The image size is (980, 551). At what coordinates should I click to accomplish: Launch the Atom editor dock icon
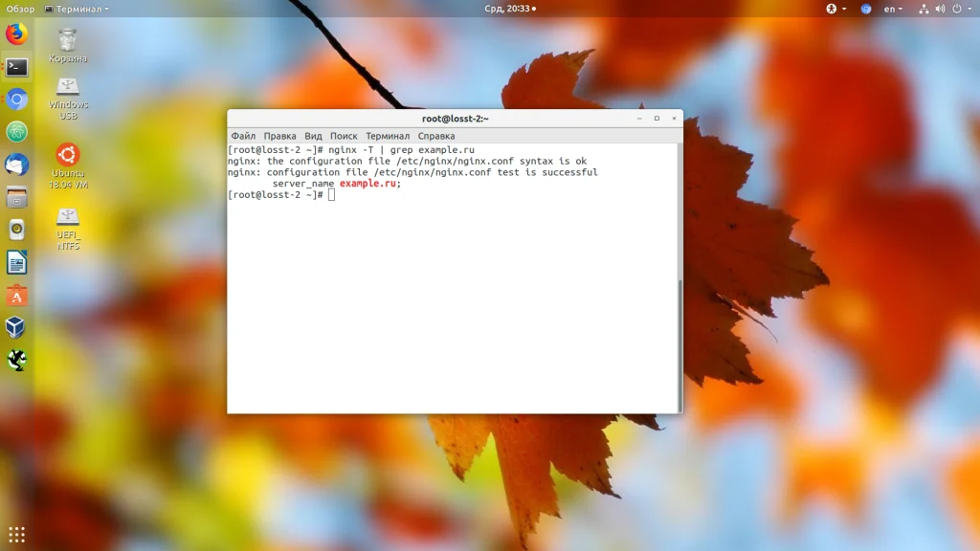tap(17, 132)
